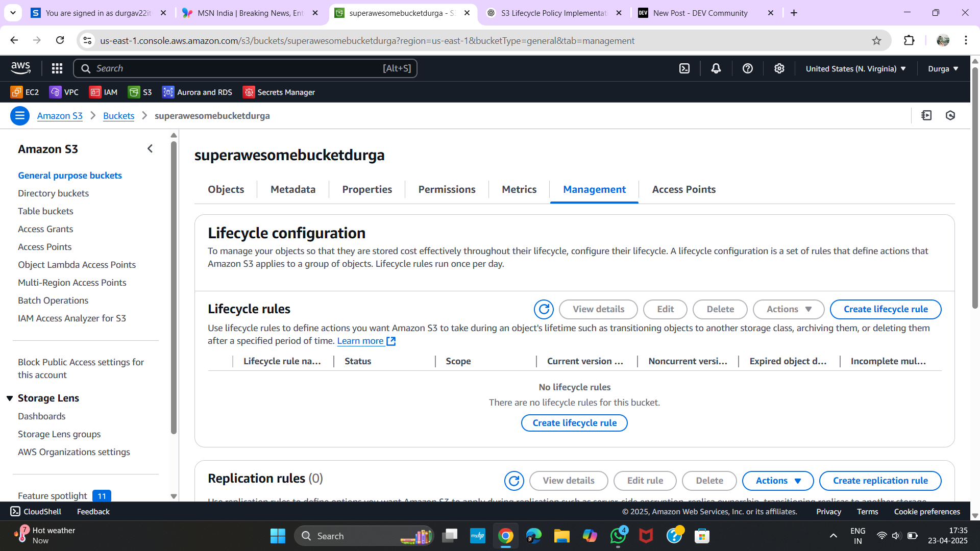Open IAM Access Analyzer for S3
This screenshot has width=980, height=551.
(x=72, y=318)
